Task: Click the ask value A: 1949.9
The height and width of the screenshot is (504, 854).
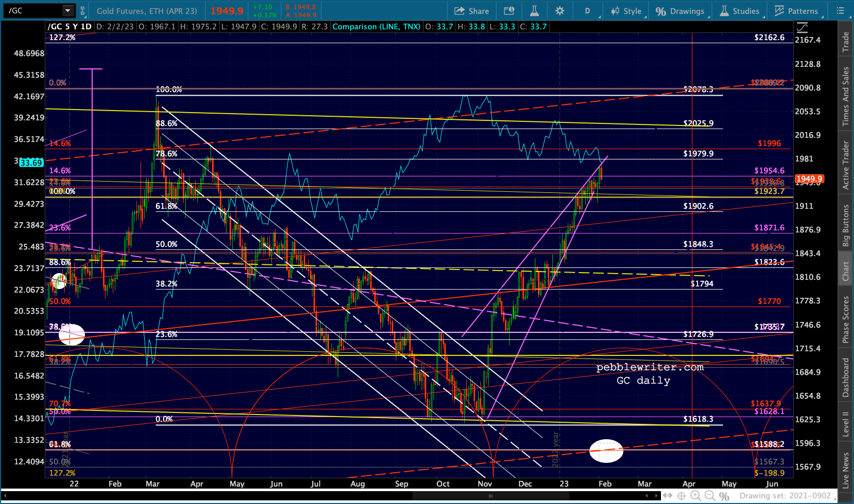Action: [301, 15]
